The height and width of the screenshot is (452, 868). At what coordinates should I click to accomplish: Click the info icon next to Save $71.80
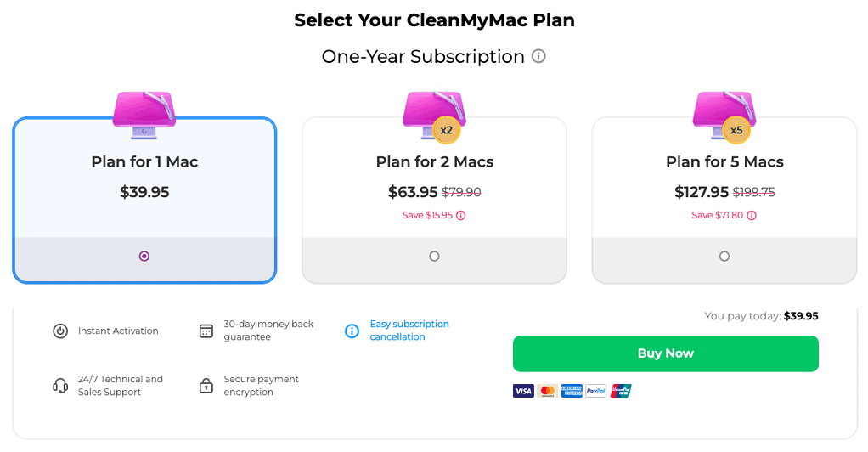coord(751,216)
